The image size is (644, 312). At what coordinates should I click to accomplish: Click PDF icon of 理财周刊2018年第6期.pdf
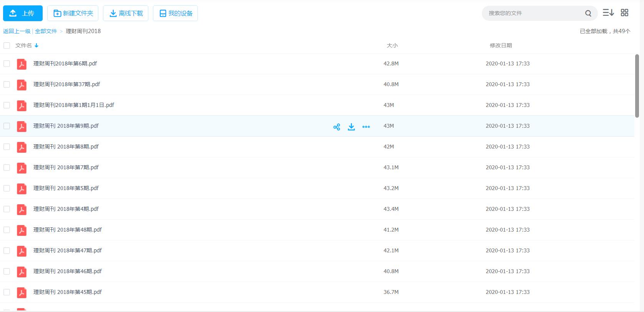tap(22, 64)
